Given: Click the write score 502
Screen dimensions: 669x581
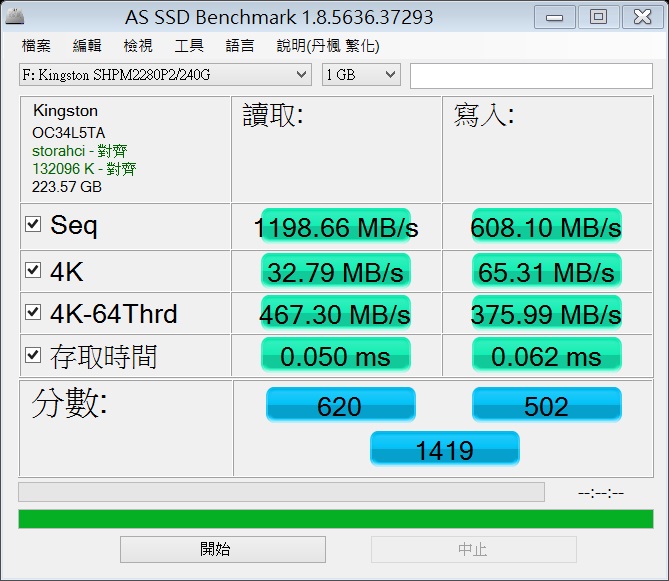Looking at the screenshot, I should point(546,405).
